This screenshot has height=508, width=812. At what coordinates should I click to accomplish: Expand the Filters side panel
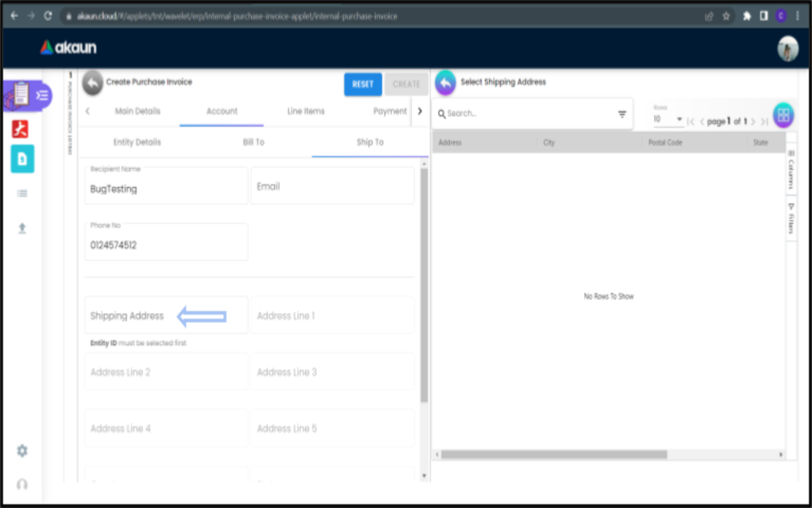click(x=791, y=218)
